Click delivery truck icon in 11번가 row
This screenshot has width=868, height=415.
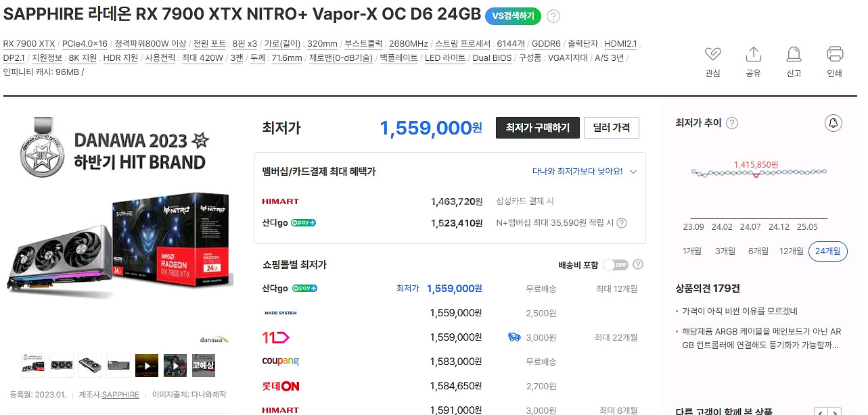coord(514,337)
